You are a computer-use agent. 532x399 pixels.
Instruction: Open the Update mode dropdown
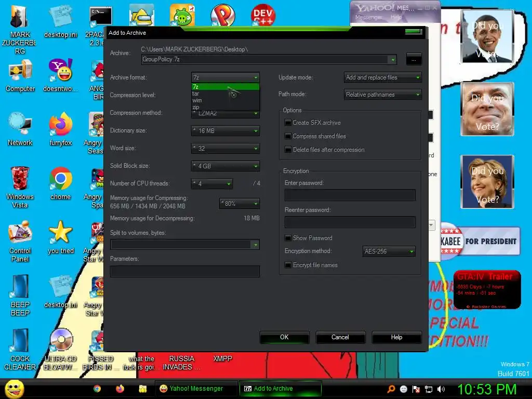[x=383, y=77]
